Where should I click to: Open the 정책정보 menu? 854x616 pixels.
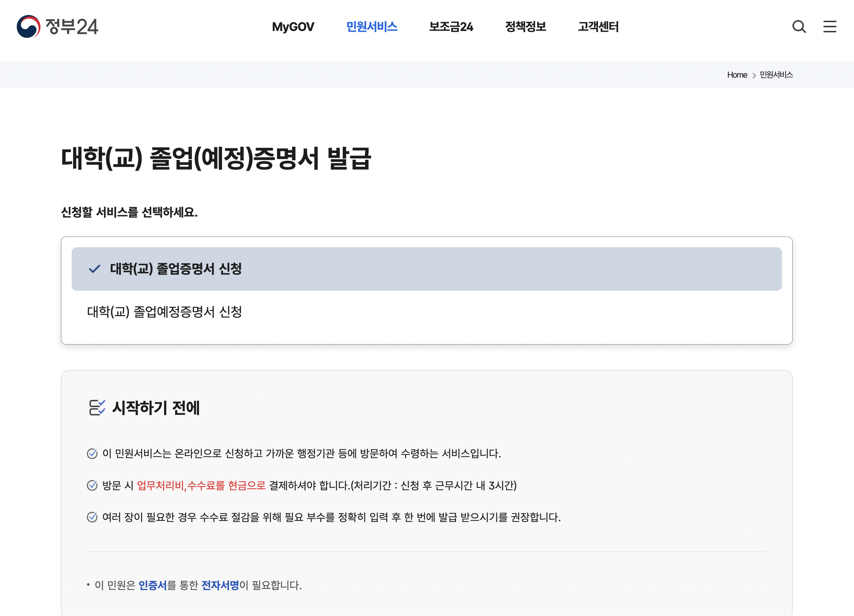pos(525,27)
